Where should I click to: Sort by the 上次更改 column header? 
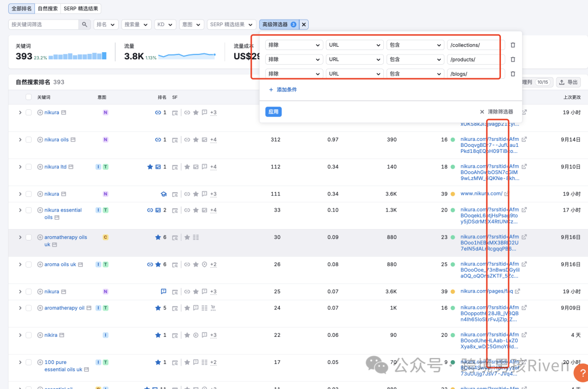572,97
